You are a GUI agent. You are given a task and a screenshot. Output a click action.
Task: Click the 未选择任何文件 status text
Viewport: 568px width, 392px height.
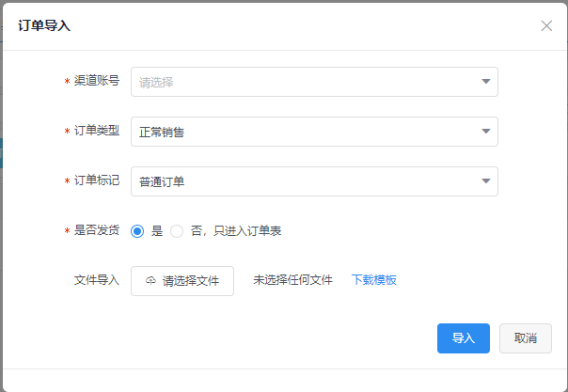pyautogui.click(x=292, y=280)
